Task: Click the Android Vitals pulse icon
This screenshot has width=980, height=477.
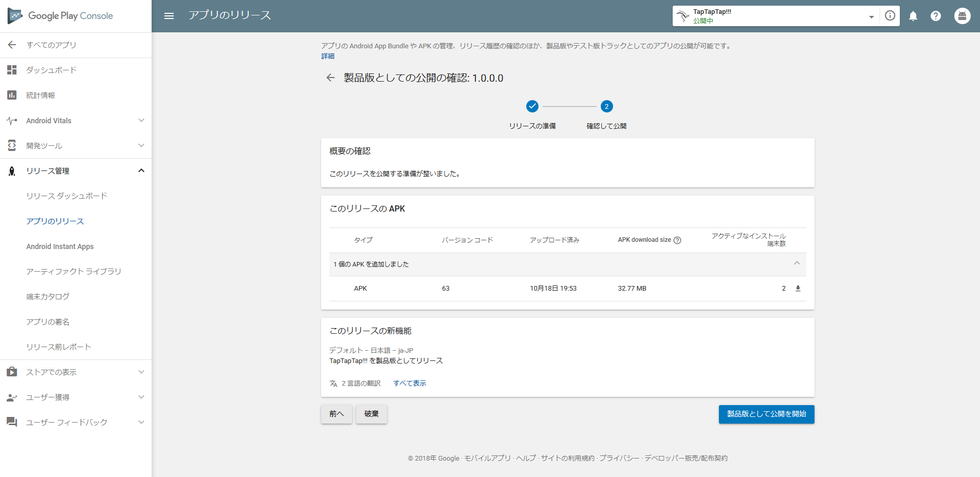Action: coord(12,121)
